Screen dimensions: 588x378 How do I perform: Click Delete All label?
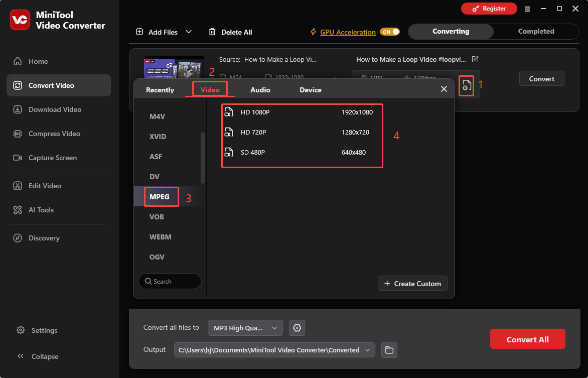237,32
